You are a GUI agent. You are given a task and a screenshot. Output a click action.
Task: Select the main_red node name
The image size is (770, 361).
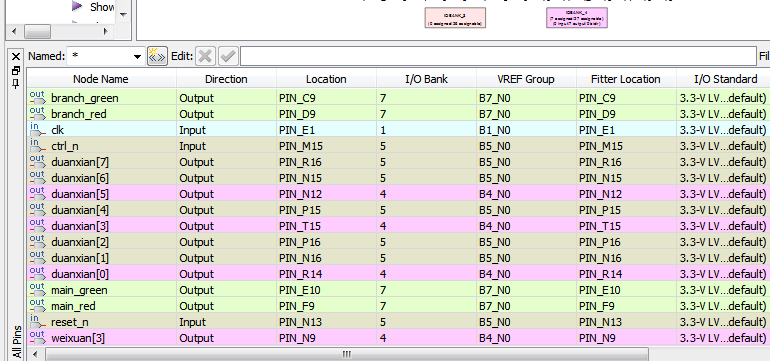pos(73,306)
